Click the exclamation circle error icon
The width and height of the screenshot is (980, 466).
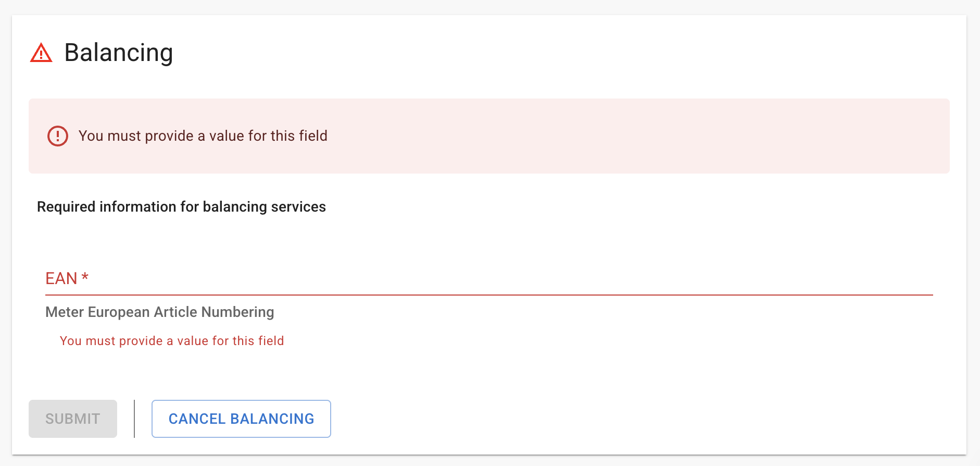click(58, 136)
